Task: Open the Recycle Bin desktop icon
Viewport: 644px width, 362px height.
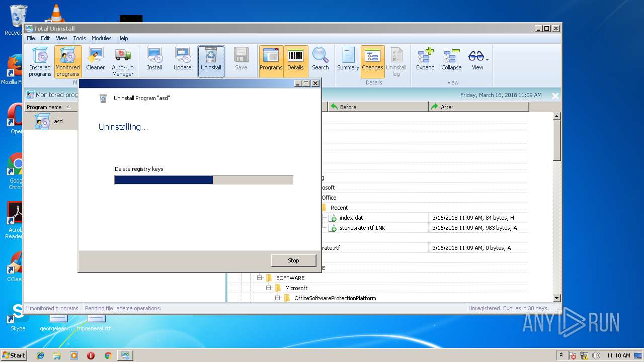Action: click(x=17, y=20)
